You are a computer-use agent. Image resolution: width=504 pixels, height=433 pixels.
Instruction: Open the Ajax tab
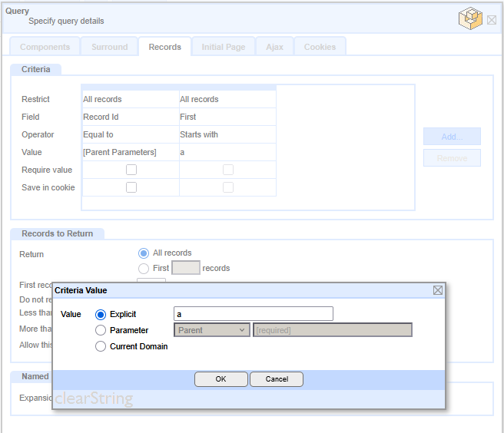click(274, 47)
